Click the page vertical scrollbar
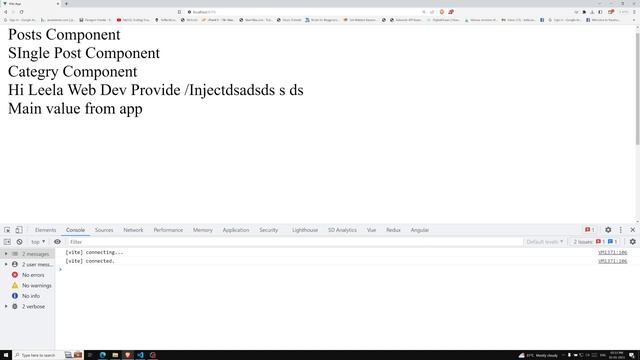 [637, 88]
